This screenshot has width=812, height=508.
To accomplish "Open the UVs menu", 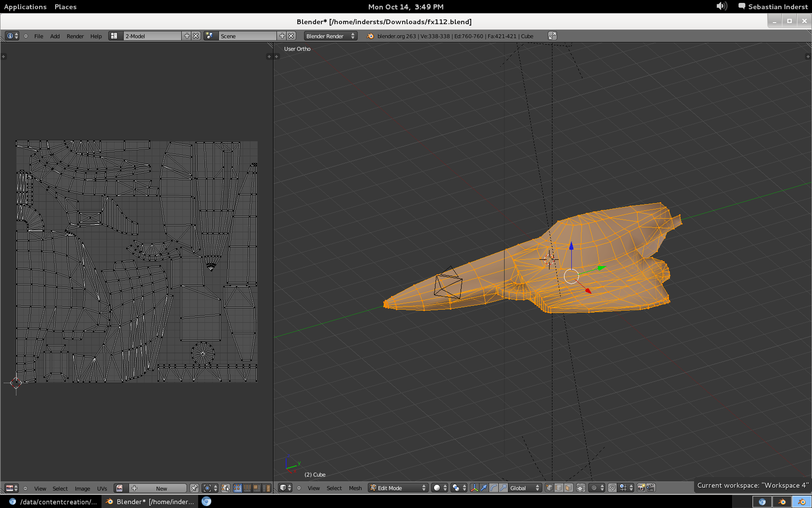I will pyautogui.click(x=102, y=489).
